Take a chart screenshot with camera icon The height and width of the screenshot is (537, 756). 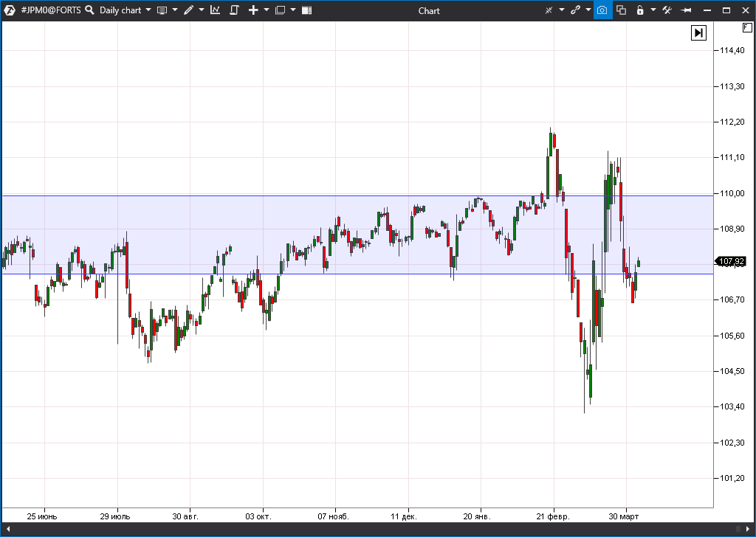coord(602,10)
